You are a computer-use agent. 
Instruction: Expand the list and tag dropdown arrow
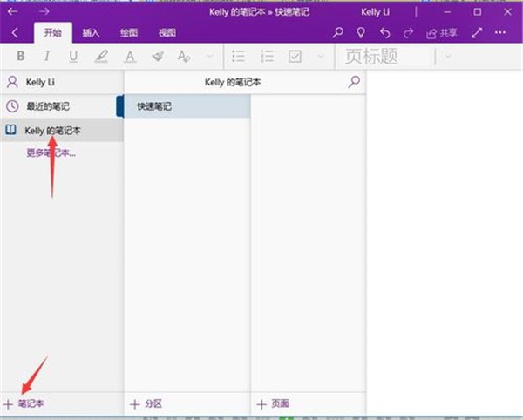[x=321, y=57]
